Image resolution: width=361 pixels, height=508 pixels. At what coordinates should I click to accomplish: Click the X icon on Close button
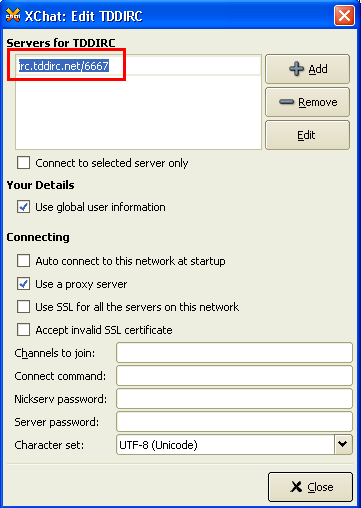click(x=296, y=487)
